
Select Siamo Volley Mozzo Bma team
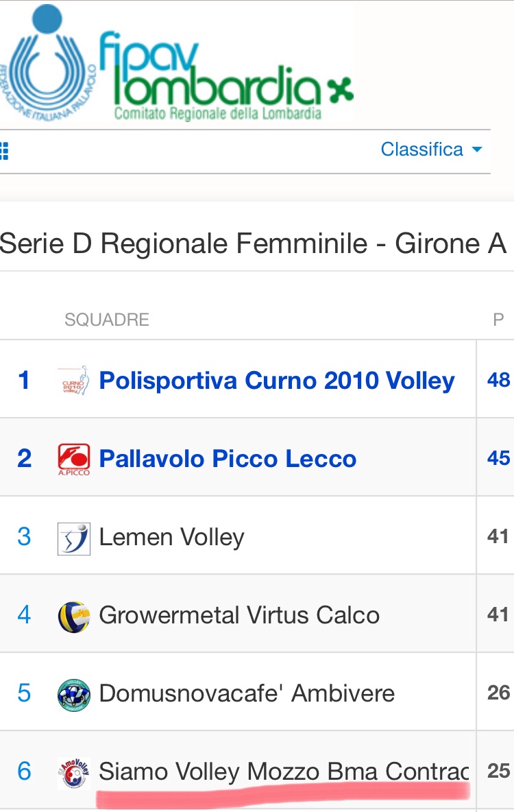pos(284,772)
